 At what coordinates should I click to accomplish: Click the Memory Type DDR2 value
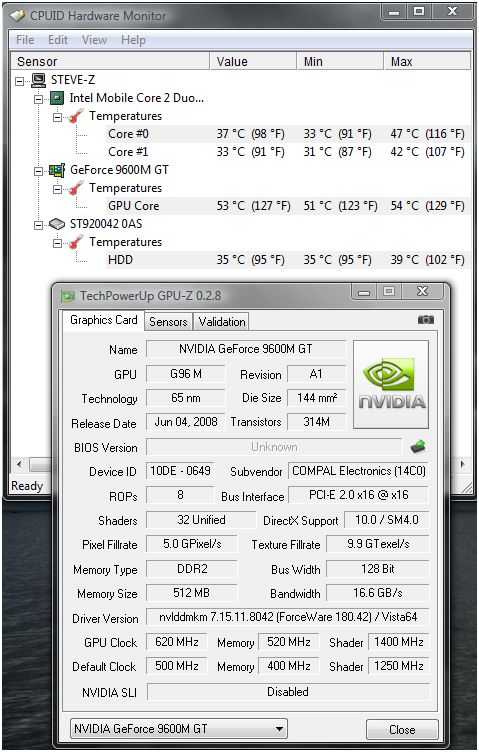(x=192, y=569)
